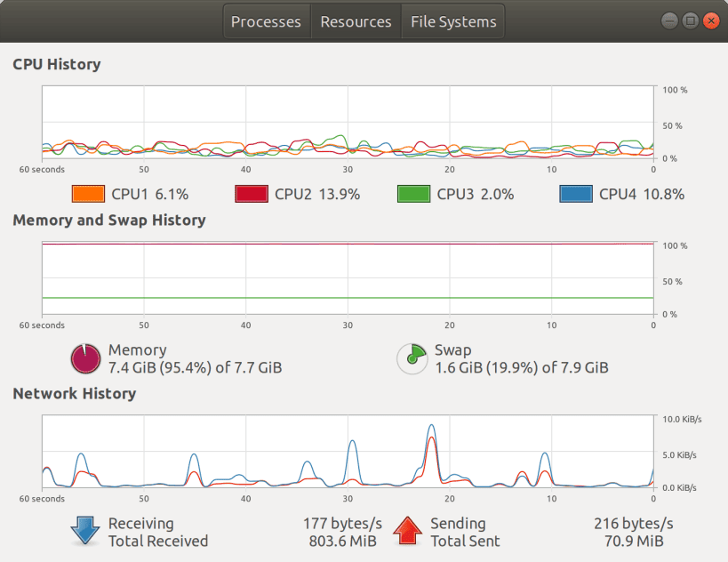Click the blue Receiving arrow icon

[84, 531]
